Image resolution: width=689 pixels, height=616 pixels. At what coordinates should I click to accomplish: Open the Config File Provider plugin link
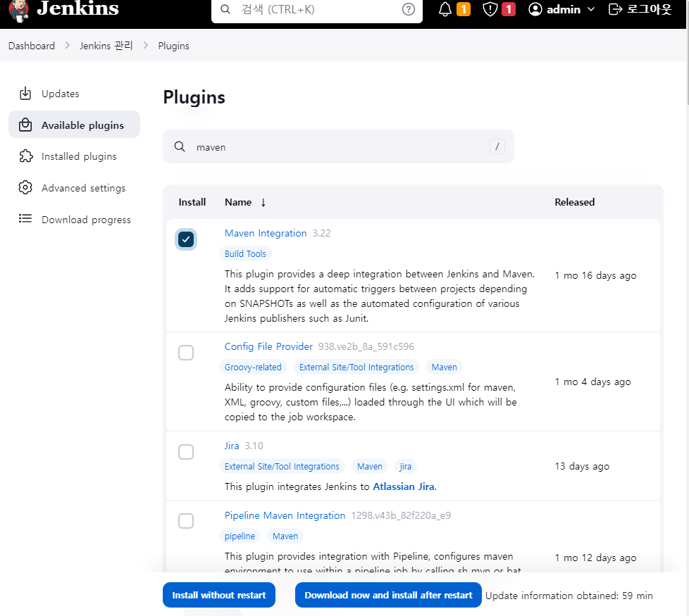(268, 346)
